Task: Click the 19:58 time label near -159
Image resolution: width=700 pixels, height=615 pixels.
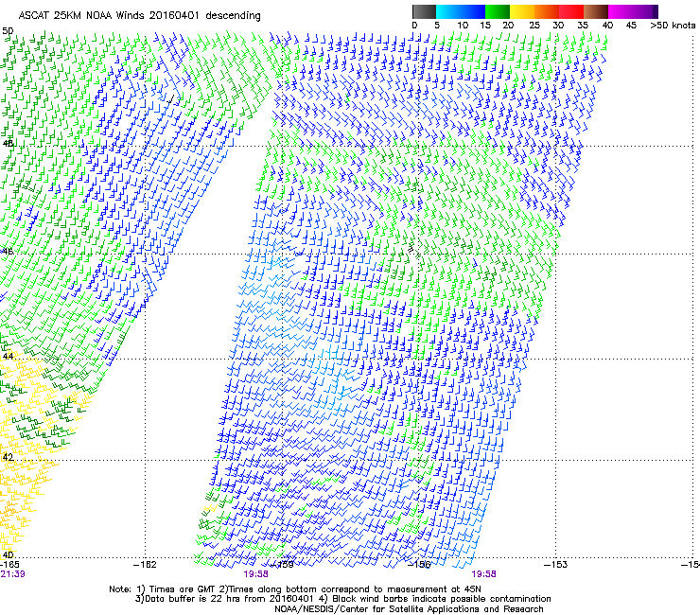Action: (x=255, y=574)
